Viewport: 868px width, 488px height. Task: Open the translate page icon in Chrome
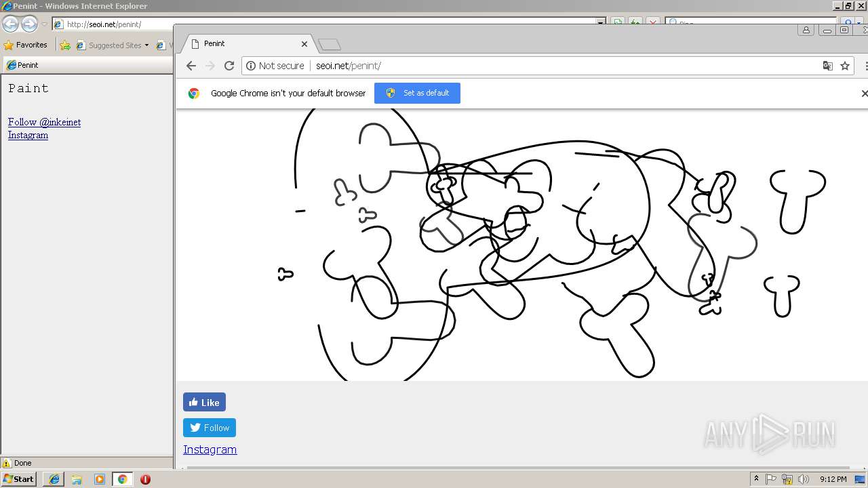pos(827,66)
